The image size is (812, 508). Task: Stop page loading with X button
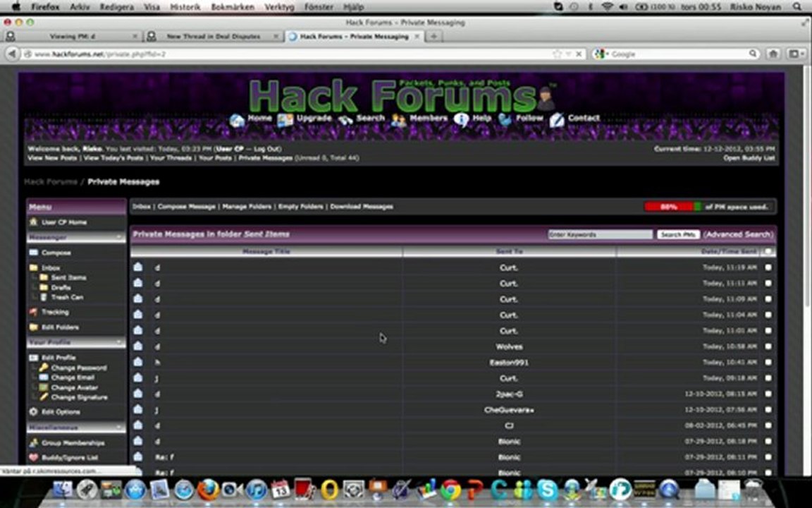coord(579,54)
